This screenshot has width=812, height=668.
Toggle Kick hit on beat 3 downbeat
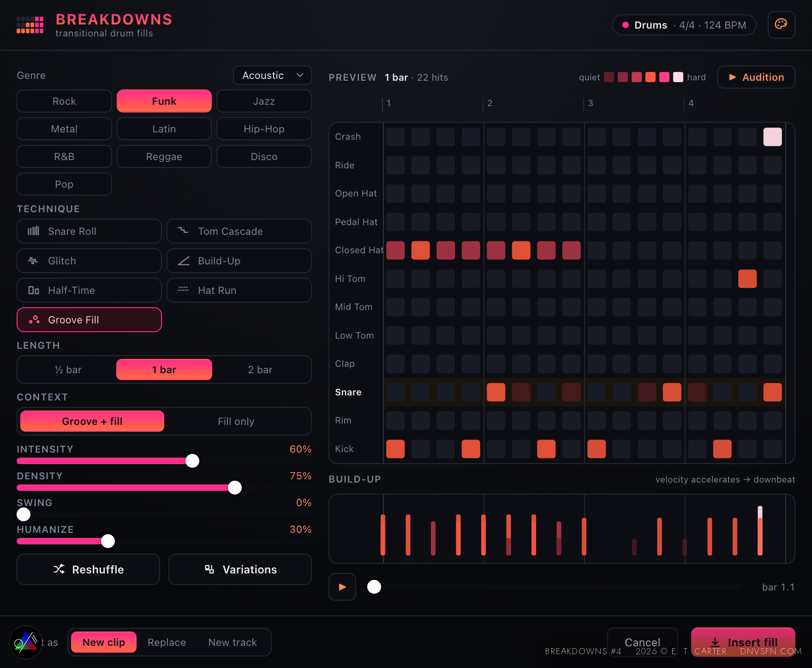coord(597,449)
